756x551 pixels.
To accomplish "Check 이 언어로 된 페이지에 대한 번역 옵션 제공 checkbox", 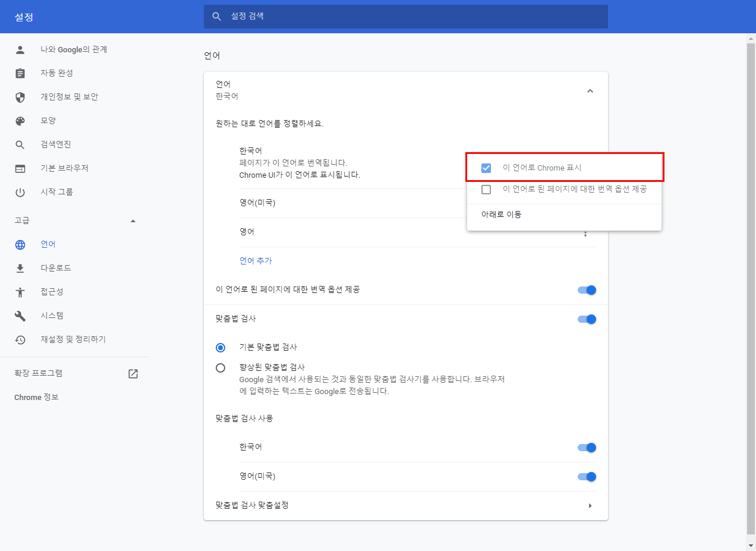I will coord(486,190).
